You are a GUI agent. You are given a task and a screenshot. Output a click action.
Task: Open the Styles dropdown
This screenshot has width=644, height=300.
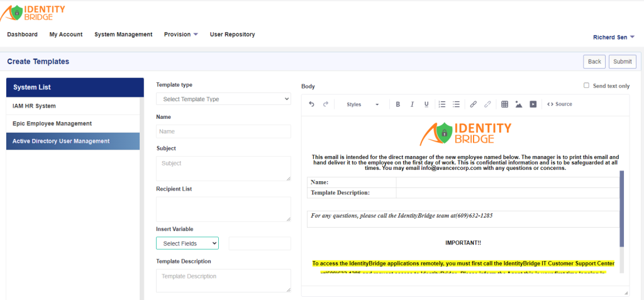click(x=362, y=104)
